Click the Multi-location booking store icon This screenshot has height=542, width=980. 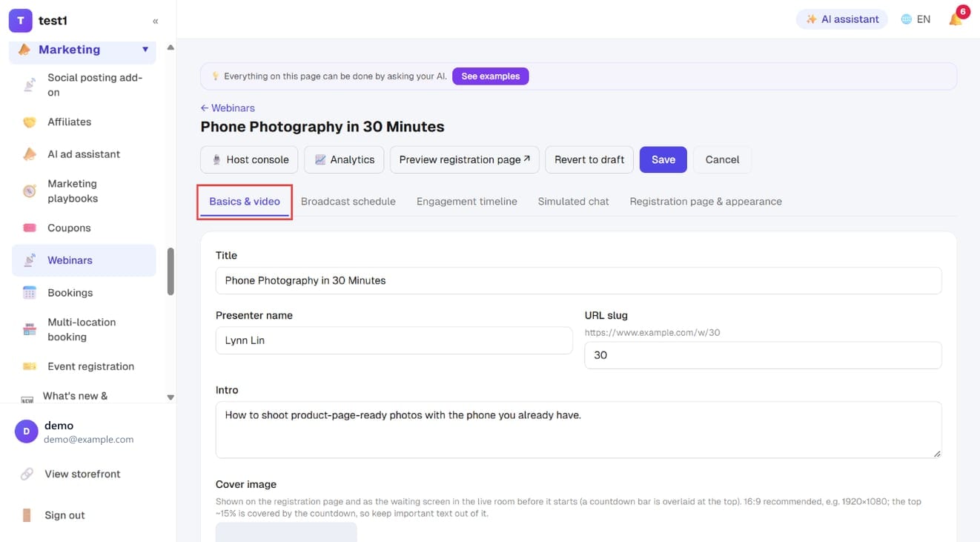tap(30, 329)
